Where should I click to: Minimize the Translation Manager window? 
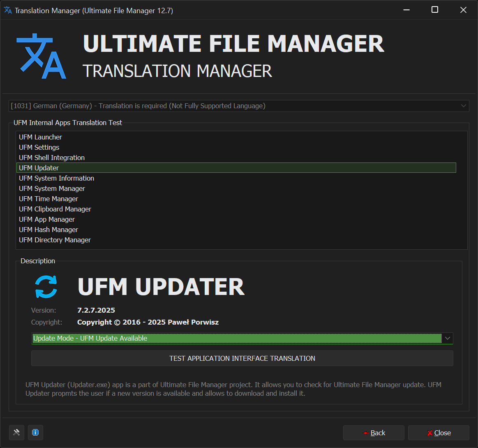click(406, 10)
